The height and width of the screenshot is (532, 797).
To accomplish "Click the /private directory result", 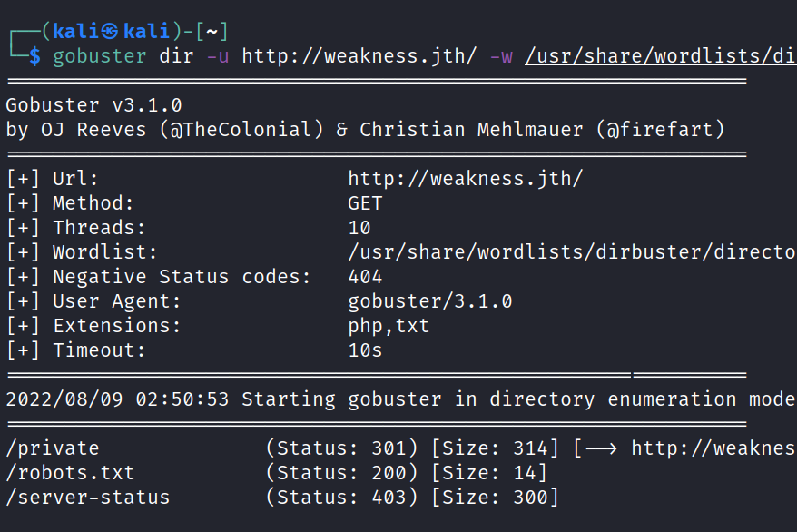I will [x=52, y=448].
